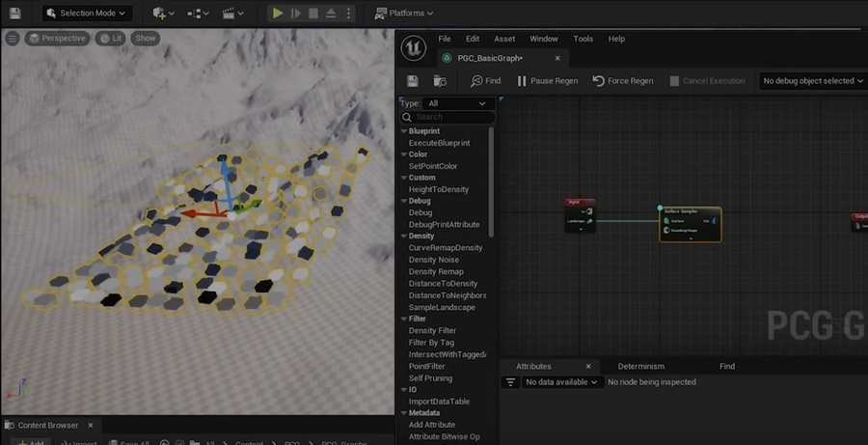Click Force Regen in the graph toolbar
Screen dimensions: 868x445
coord(622,81)
